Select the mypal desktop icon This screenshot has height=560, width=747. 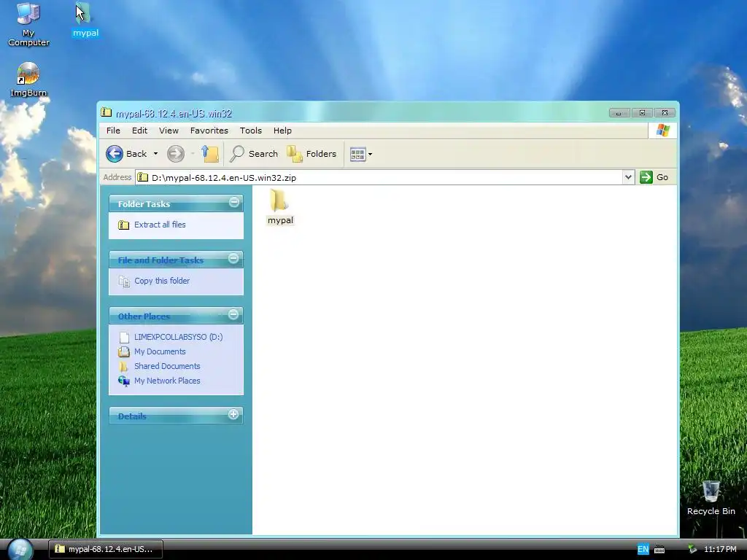[85, 20]
